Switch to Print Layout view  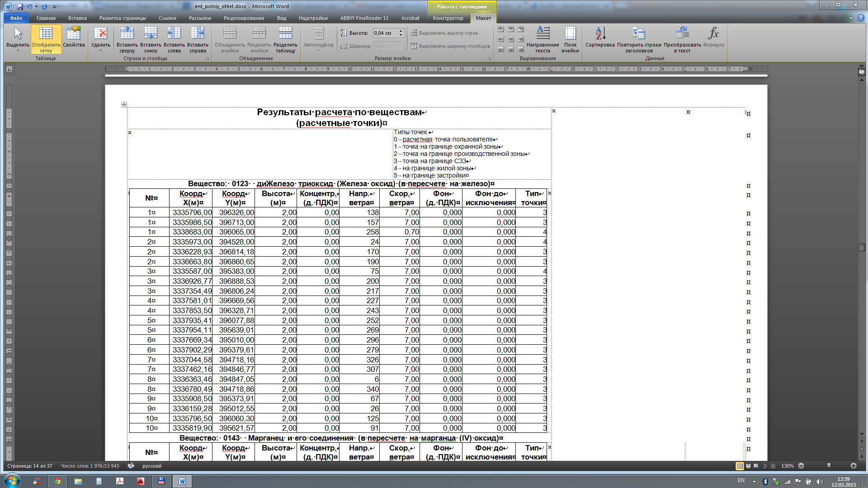tap(740, 466)
